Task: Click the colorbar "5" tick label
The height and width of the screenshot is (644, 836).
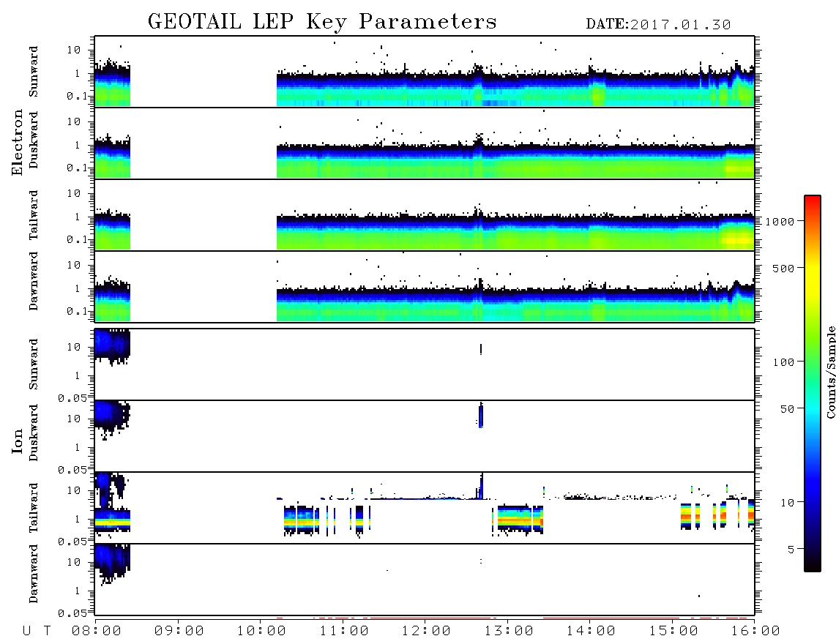Action: coord(791,549)
